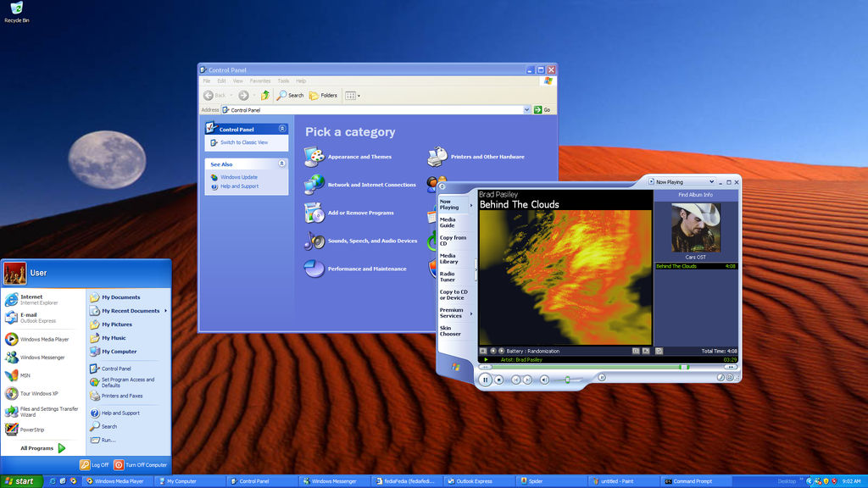
Task: Skip to previous track in Media Player
Action: [x=515, y=380]
